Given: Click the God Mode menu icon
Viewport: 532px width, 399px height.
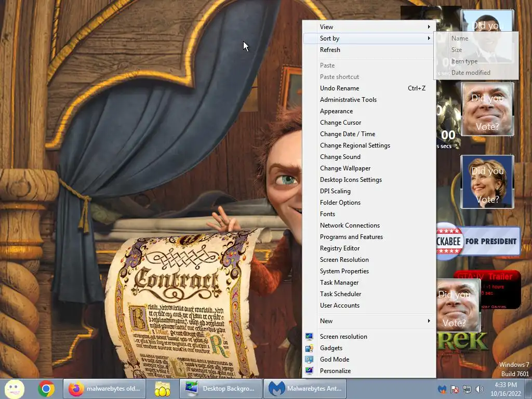Looking at the screenshot, I should (x=309, y=360).
